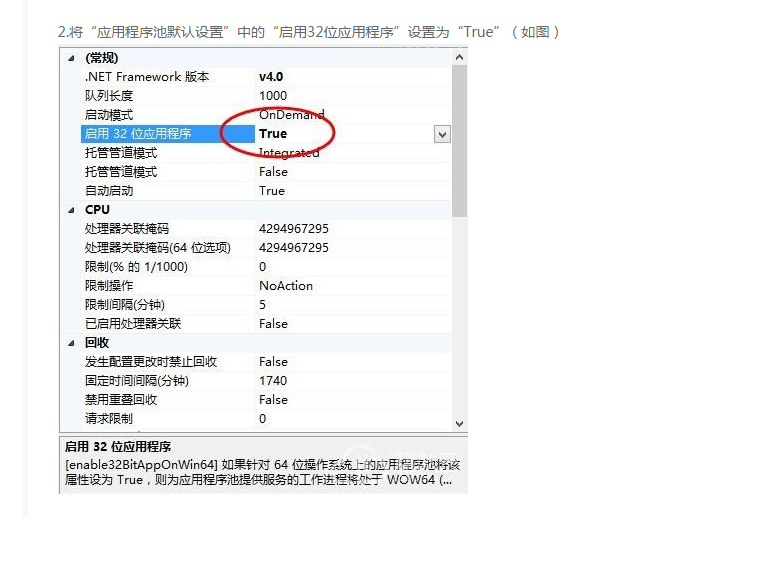Click the scrollbar up arrow

coord(459,58)
